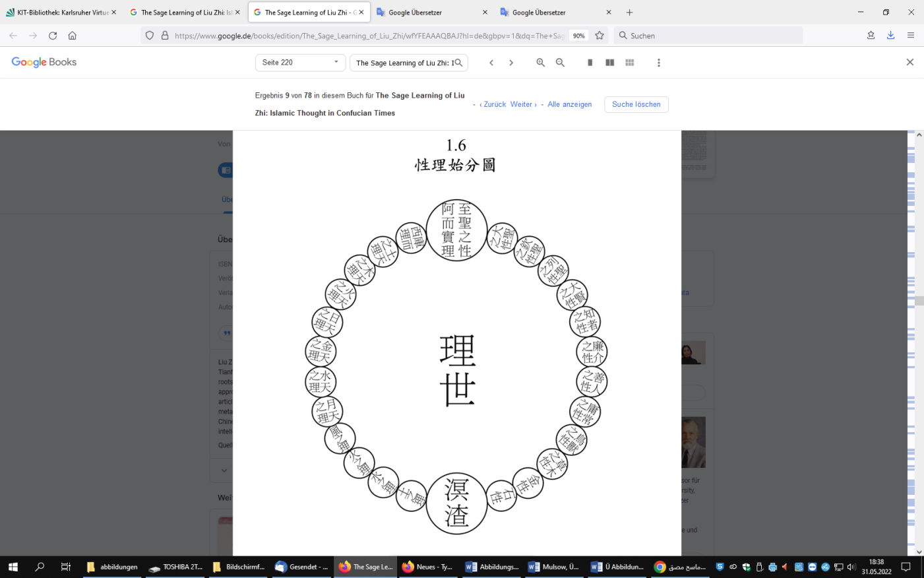Screen dimensions: 924x578
Task: Click the search magnifier in book search box
Action: click(458, 63)
